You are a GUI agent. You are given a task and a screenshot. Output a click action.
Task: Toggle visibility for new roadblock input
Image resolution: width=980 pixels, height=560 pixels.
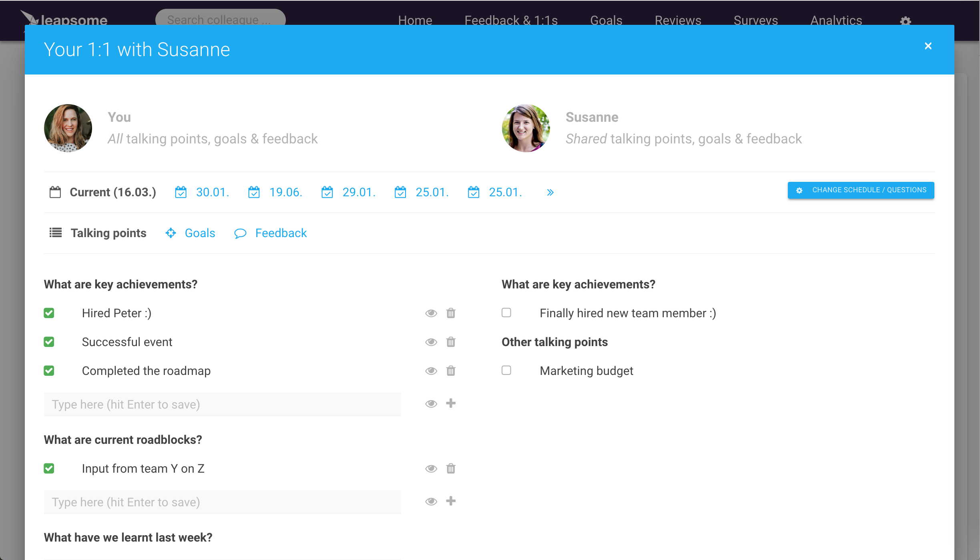431,502
